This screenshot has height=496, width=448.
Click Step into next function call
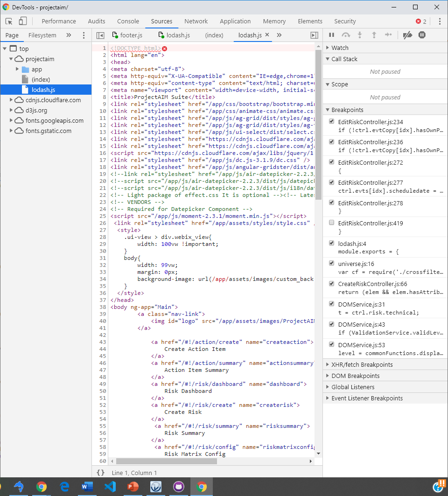click(360, 35)
